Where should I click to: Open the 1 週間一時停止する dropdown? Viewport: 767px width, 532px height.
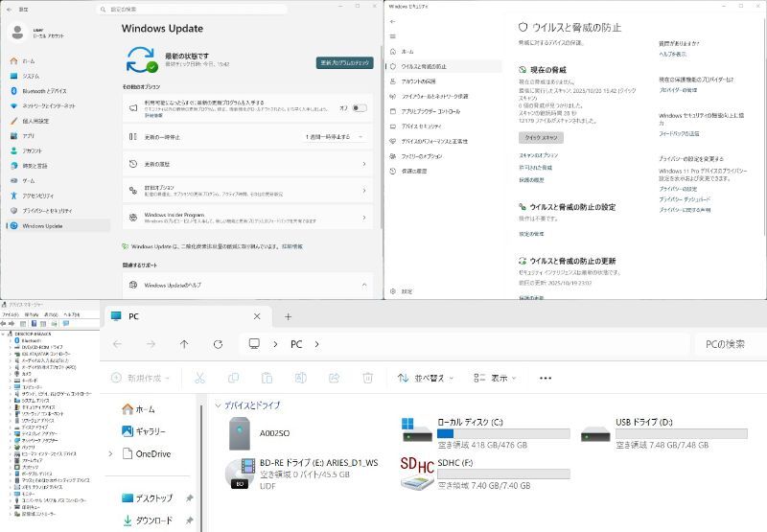(335, 137)
